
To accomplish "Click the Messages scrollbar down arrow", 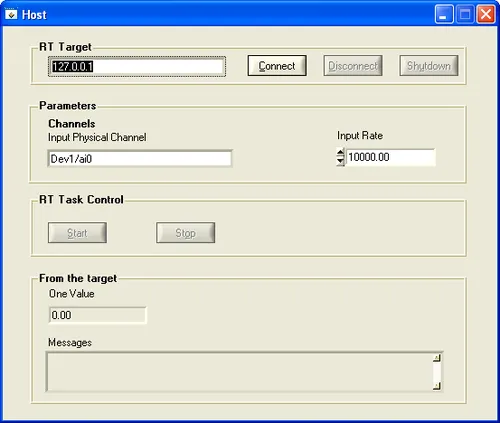I will pyautogui.click(x=437, y=386).
